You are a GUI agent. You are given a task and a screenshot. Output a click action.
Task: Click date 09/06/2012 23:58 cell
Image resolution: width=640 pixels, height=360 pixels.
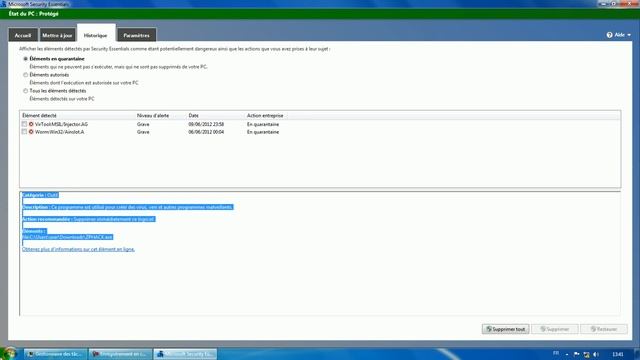coord(206,124)
